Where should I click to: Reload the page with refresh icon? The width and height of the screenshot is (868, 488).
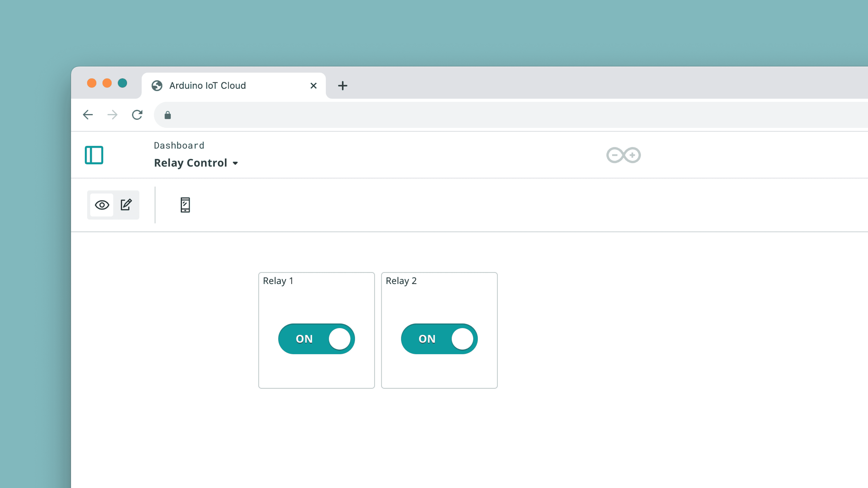tap(137, 115)
